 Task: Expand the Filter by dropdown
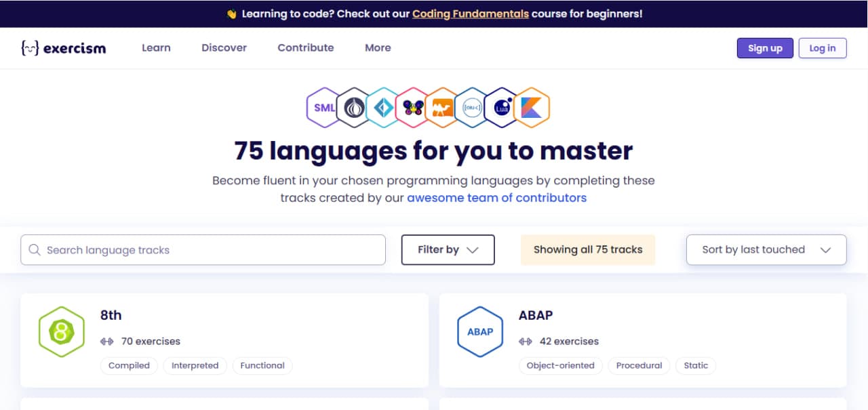click(448, 250)
